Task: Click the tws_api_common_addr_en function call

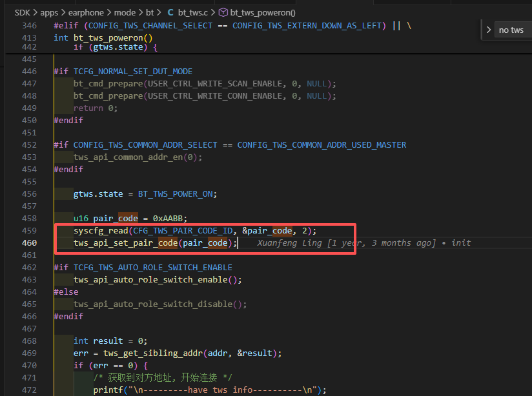Action: coord(128,157)
